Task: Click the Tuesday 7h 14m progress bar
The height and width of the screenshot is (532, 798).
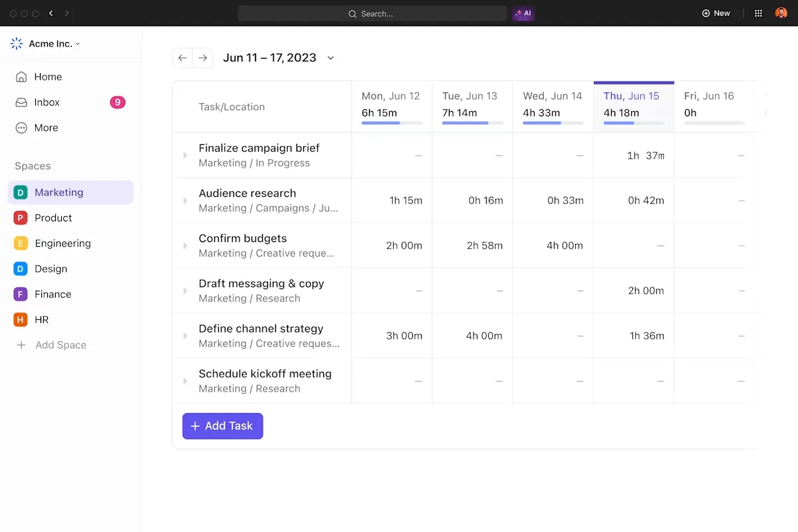Action: pyautogui.click(x=472, y=123)
